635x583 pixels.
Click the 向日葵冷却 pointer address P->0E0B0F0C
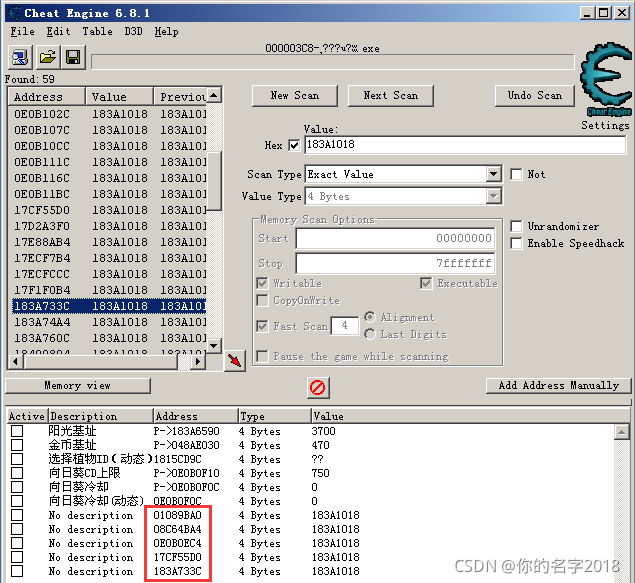(186, 487)
